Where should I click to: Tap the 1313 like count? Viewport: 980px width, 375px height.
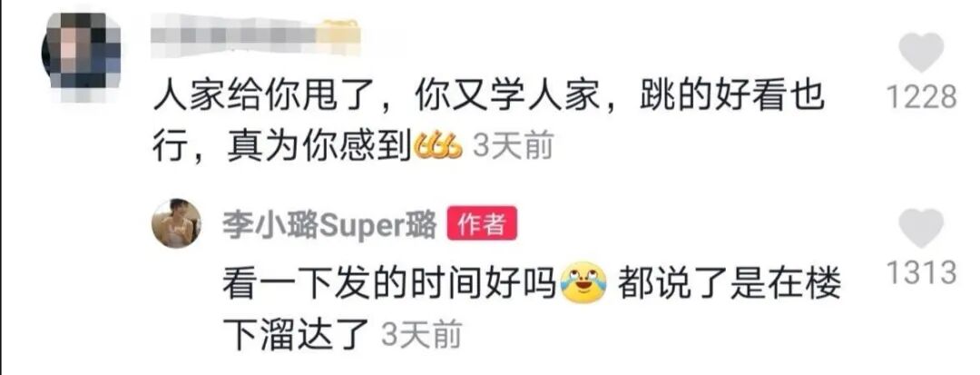(x=922, y=273)
